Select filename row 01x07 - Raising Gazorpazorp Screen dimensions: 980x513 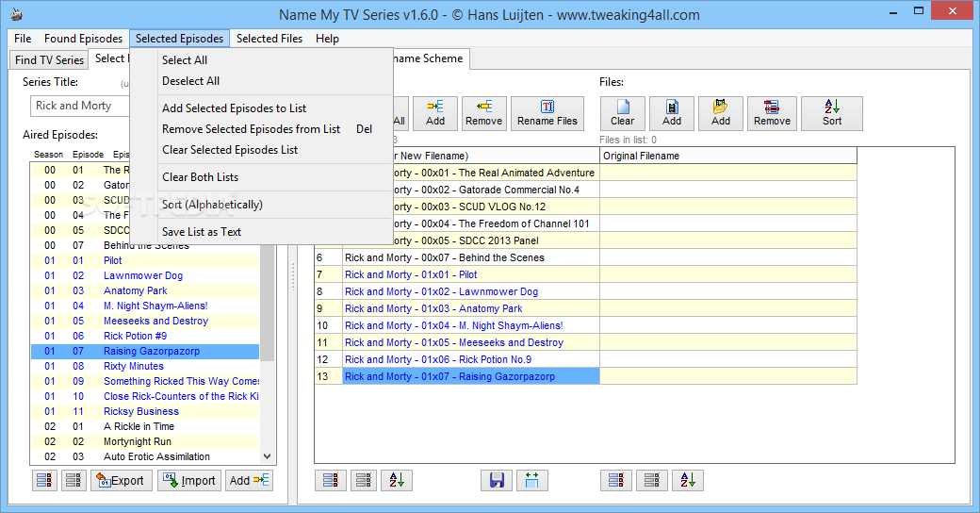pos(471,376)
